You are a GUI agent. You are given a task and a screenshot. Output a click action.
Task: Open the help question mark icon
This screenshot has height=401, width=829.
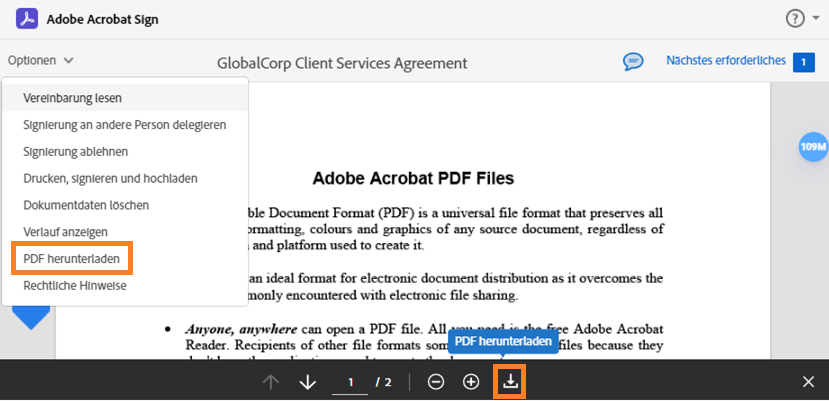pos(795,19)
